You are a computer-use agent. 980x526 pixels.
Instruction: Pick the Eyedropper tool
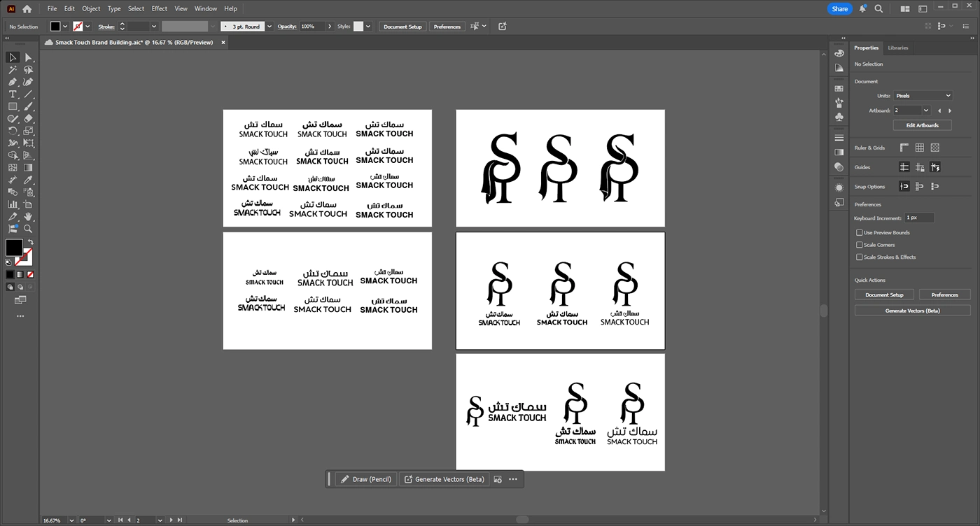28,180
